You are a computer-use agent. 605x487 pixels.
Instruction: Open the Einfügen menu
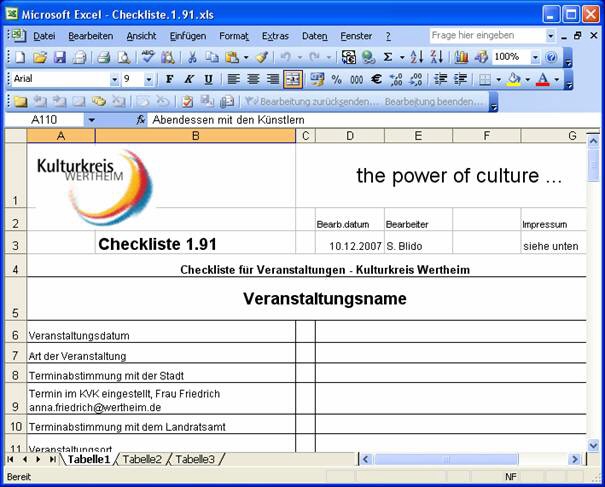click(x=187, y=35)
